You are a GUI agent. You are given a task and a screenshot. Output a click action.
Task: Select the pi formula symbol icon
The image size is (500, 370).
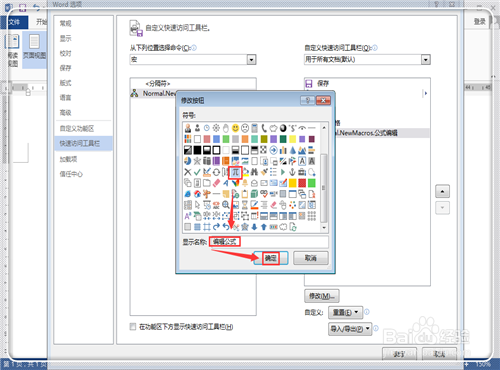point(235,172)
